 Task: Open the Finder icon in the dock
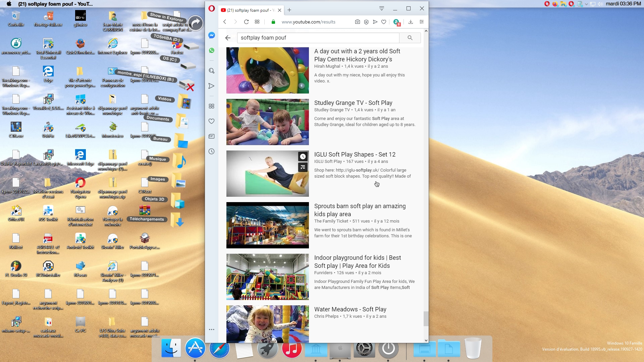coord(171,349)
